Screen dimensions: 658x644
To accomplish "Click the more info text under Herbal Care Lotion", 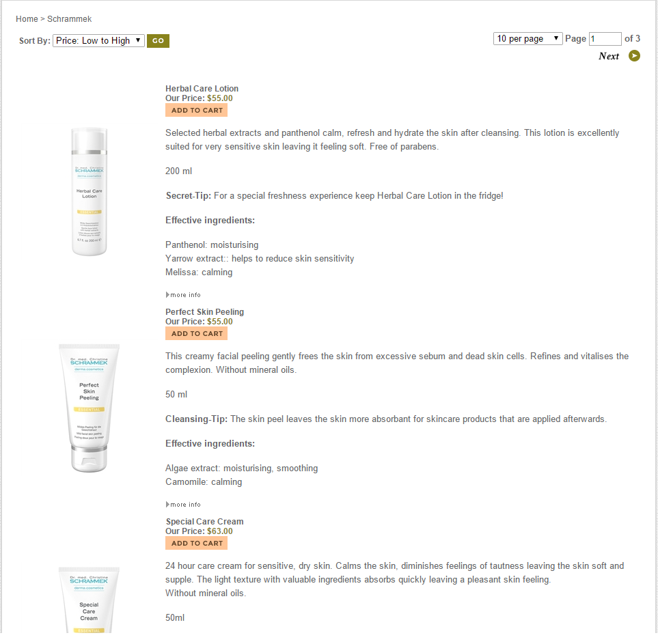I will 185,295.
